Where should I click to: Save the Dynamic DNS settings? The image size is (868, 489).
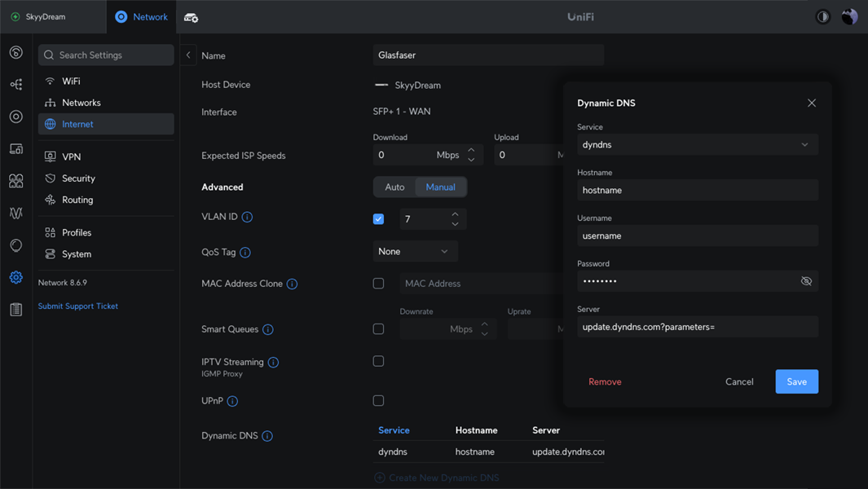coord(796,381)
